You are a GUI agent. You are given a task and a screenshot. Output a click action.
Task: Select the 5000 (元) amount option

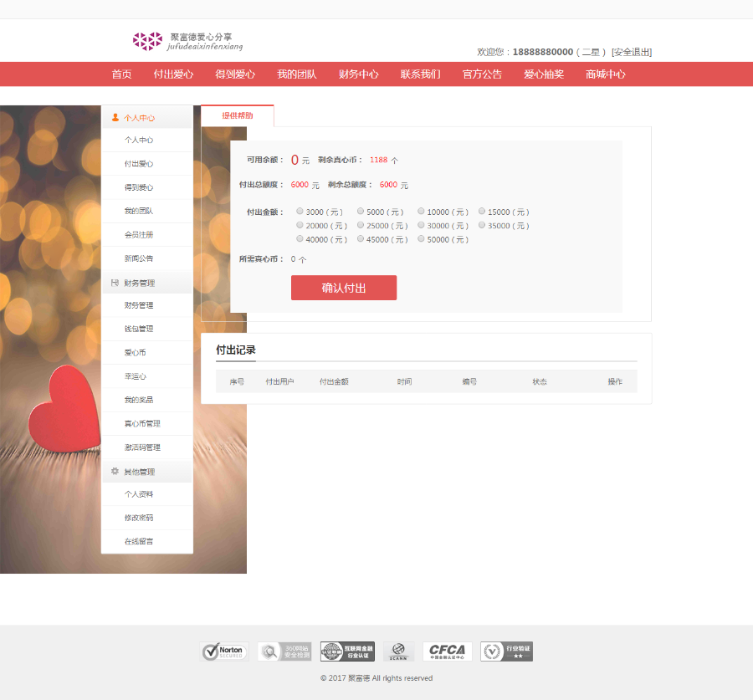click(x=360, y=212)
